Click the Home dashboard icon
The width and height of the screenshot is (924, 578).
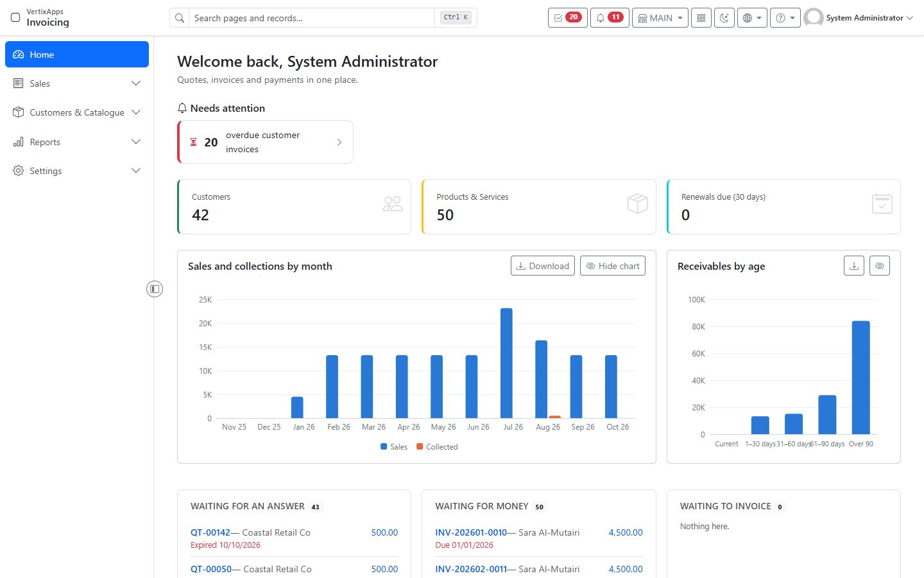click(x=19, y=55)
